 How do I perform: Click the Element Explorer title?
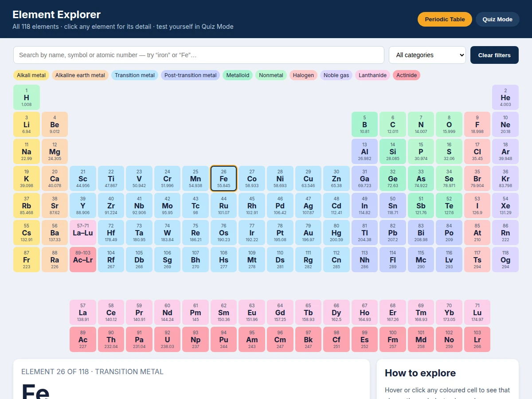pyautogui.click(x=57, y=15)
